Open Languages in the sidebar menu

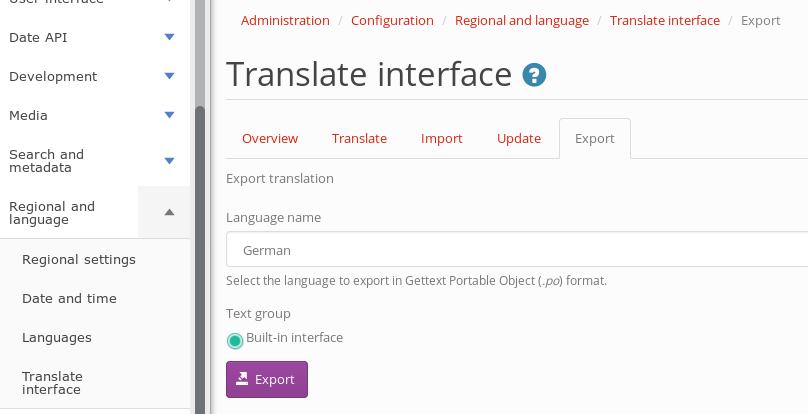57,338
